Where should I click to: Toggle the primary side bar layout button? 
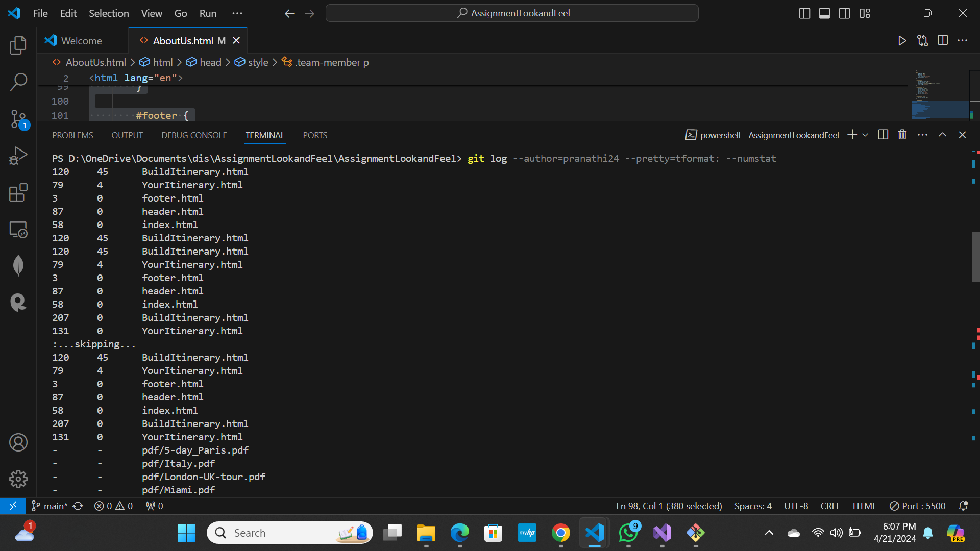pyautogui.click(x=804, y=13)
